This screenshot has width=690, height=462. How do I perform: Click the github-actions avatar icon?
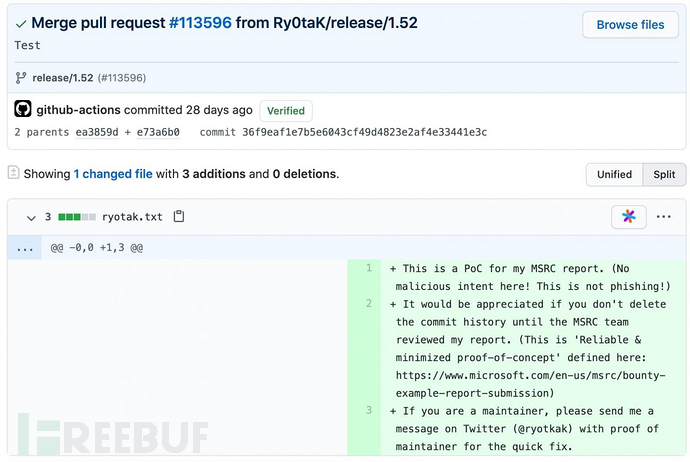coord(23,109)
